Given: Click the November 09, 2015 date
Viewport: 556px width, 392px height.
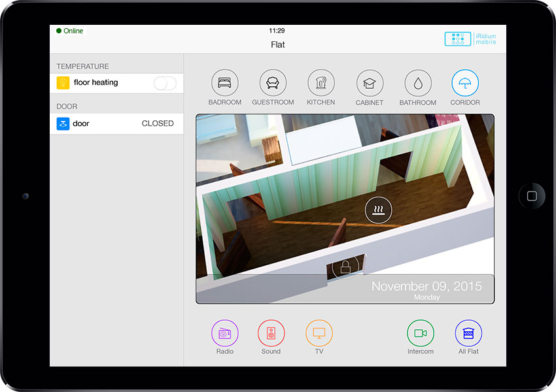Looking at the screenshot, I should tap(426, 286).
